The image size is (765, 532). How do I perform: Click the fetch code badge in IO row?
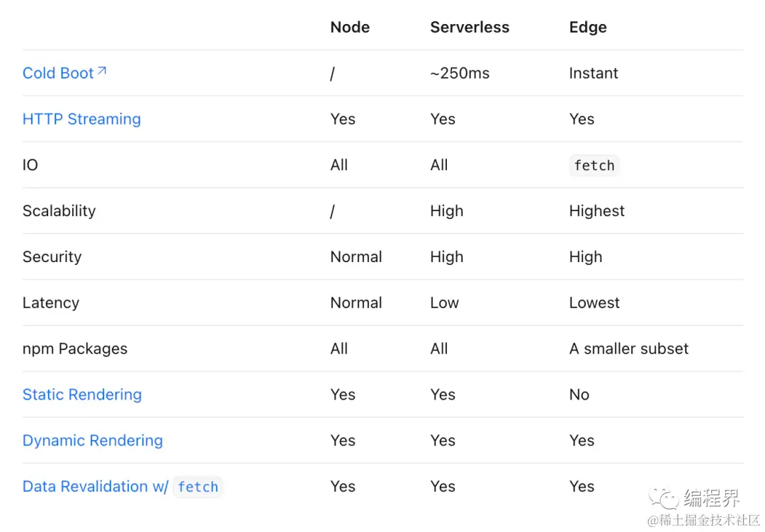coord(594,166)
